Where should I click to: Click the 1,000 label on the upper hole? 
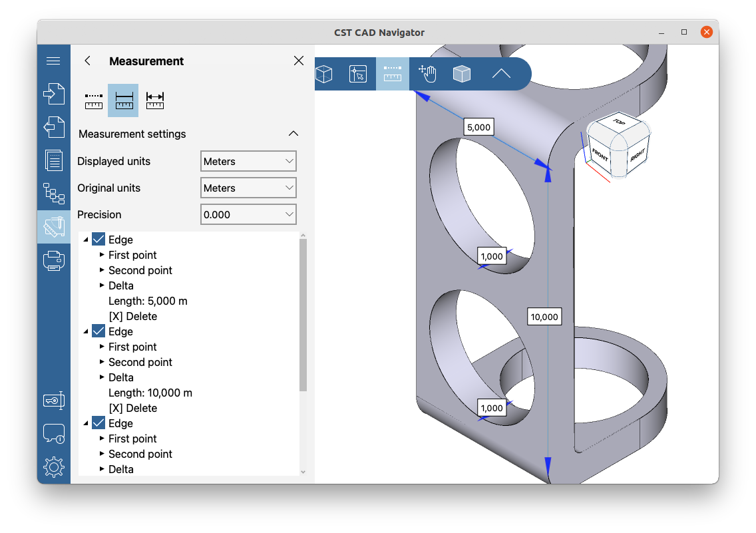pyautogui.click(x=492, y=256)
